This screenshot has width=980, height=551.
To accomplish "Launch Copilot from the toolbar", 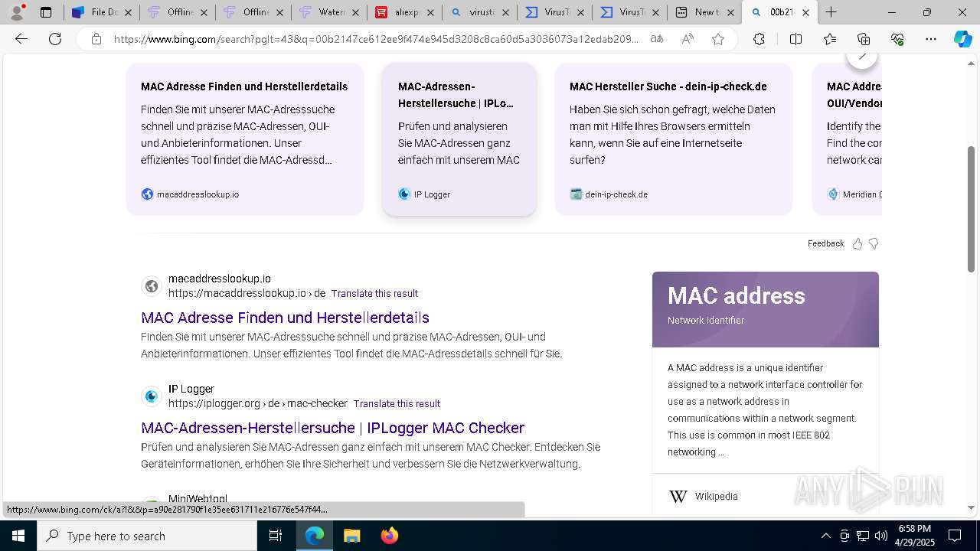I will 962,39.
